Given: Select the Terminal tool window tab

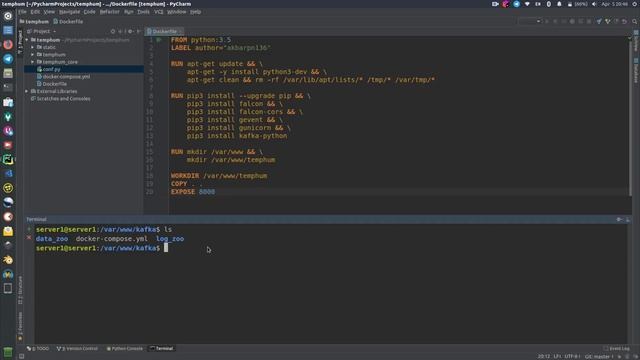Looking at the screenshot, I should coord(162,349).
